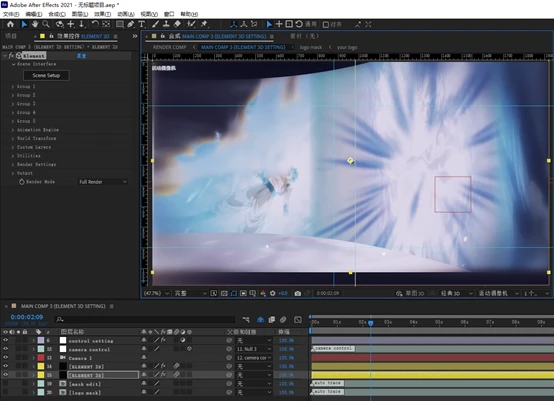Hide the camera control layer
The width and height of the screenshot is (555, 402).
pyautogui.click(x=6, y=349)
